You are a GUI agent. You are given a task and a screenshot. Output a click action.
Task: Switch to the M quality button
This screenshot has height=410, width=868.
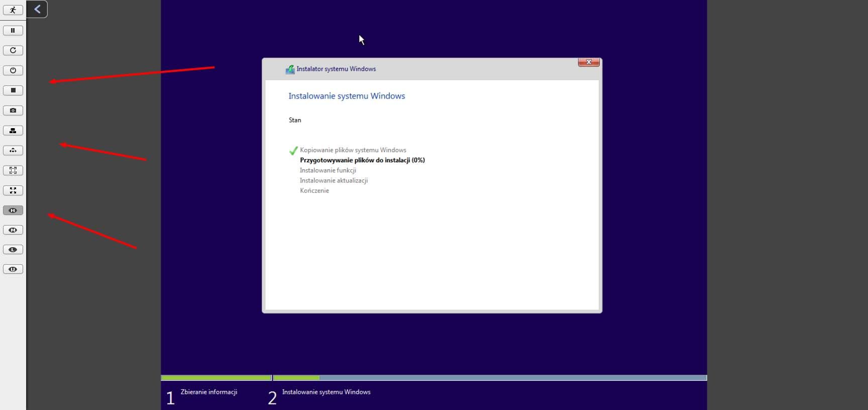pyautogui.click(x=13, y=230)
